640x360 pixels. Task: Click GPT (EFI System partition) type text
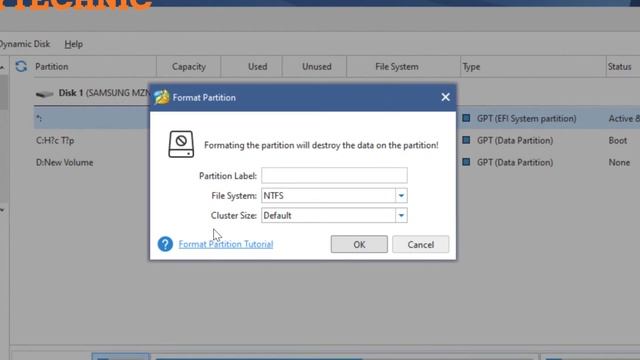pyautogui.click(x=527, y=118)
